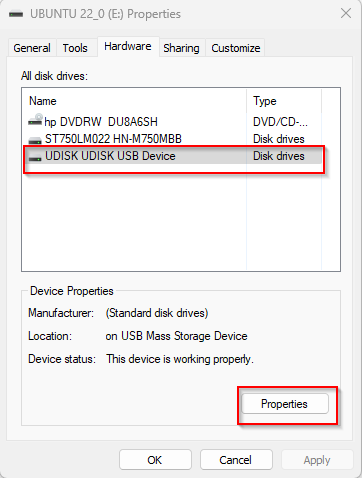The height and width of the screenshot is (478, 362).
Task: Sort by the Name column header
Action: point(134,101)
